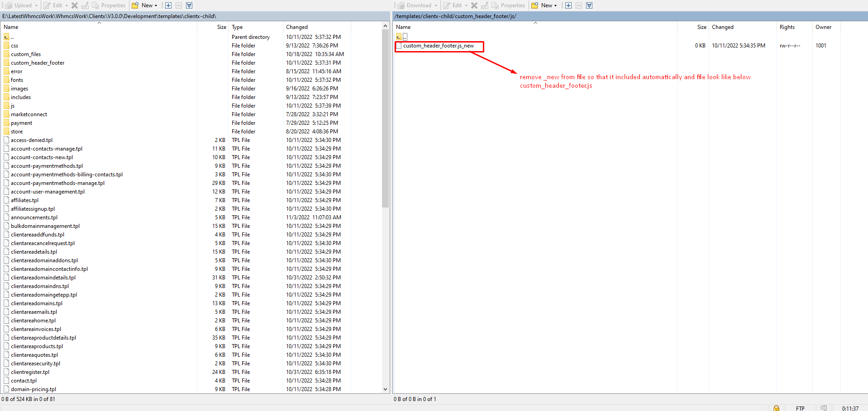
Task: Select the announcements.tpl file in local list
Action: coord(34,217)
